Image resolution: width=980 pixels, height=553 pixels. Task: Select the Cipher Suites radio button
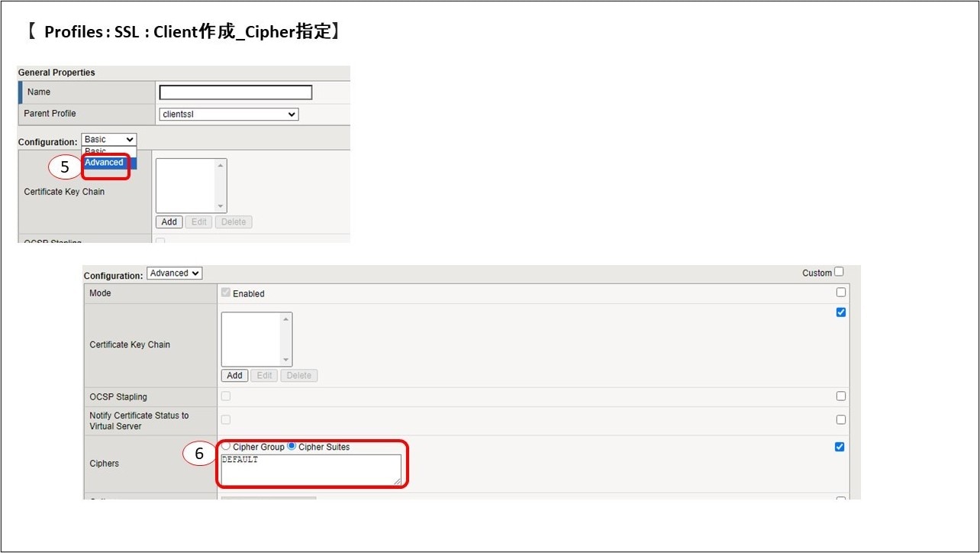(x=292, y=446)
